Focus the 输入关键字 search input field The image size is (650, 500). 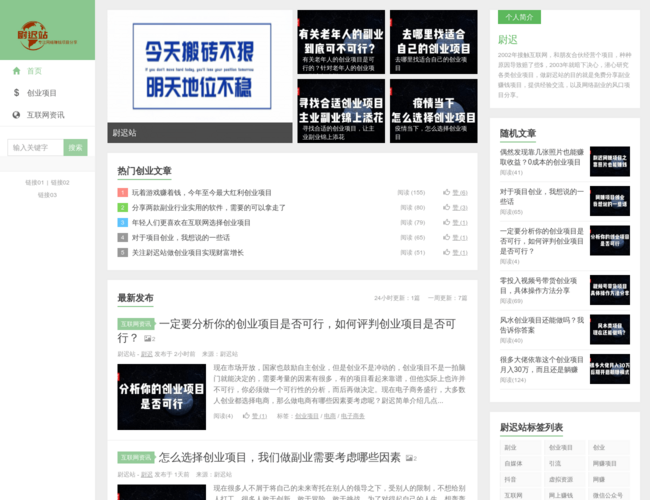click(x=35, y=147)
